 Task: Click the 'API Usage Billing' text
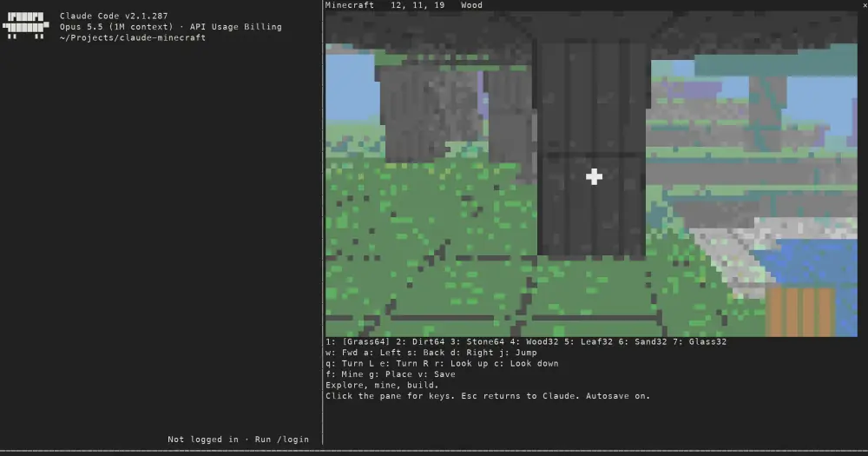click(236, 27)
